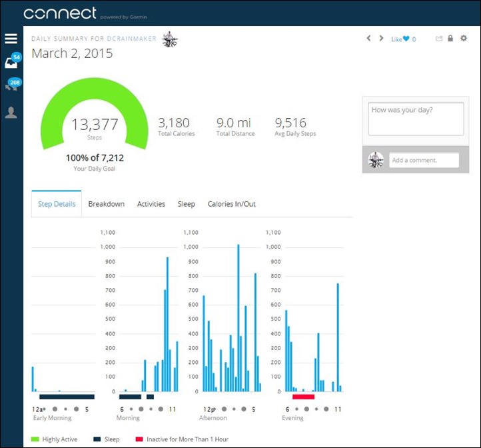Click the share icon
Viewport: 481px width, 448px height.
click(439, 39)
